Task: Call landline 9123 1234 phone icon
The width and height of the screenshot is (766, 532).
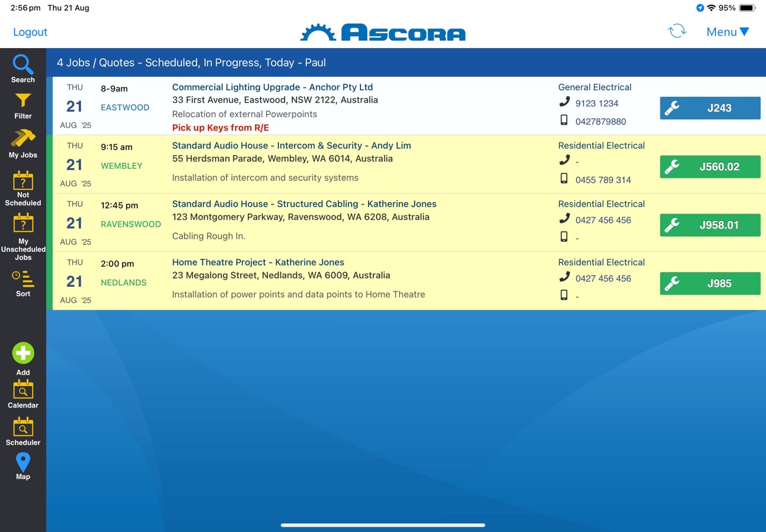Action: point(564,102)
